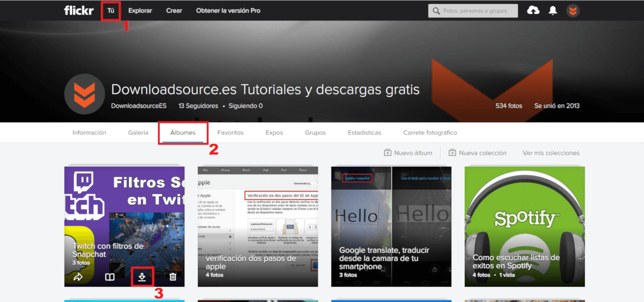Switch to the Información tab
The width and height of the screenshot is (644, 302).
[89, 132]
